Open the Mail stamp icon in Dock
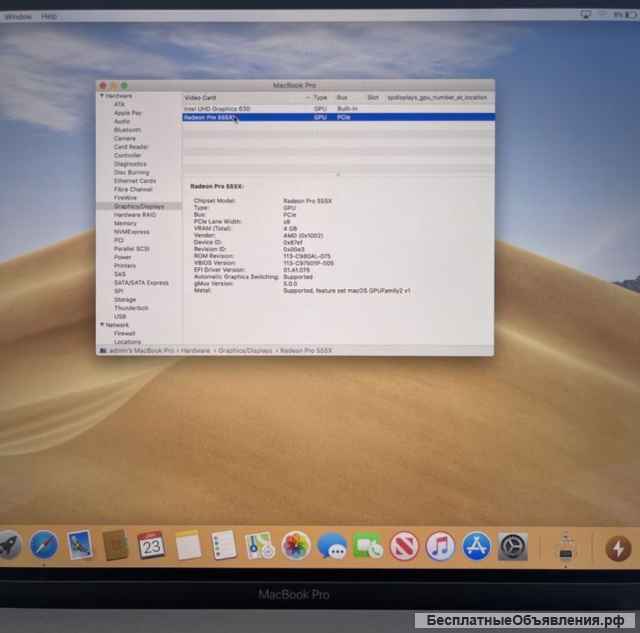Viewport: 640px width, 633px height. (x=80, y=545)
